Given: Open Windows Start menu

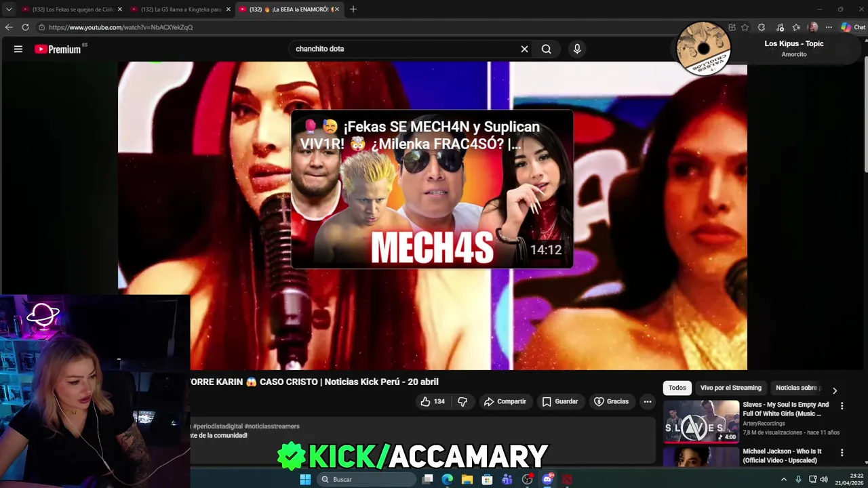Looking at the screenshot, I should [x=305, y=479].
